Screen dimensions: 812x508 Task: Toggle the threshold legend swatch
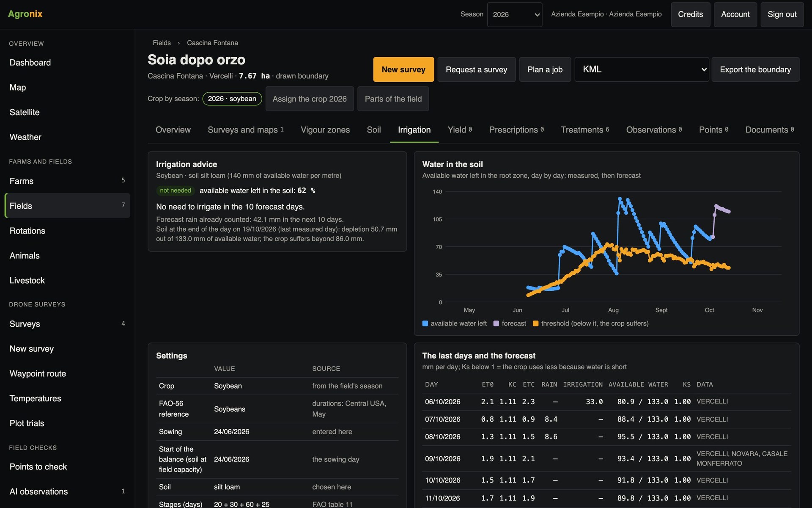(535, 323)
